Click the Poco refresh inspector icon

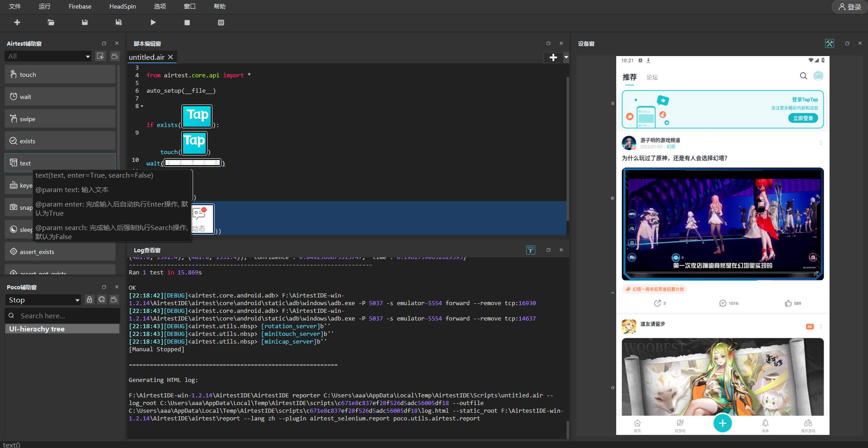coord(102,300)
